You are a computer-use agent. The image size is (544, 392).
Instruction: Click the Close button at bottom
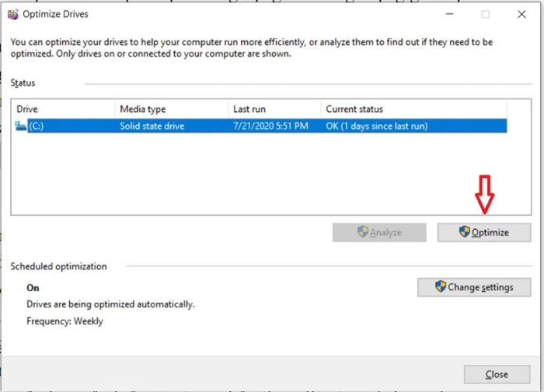497,374
